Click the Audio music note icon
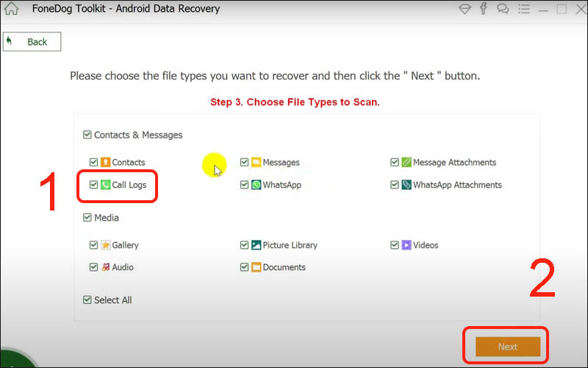The height and width of the screenshot is (368, 588). [x=105, y=267]
